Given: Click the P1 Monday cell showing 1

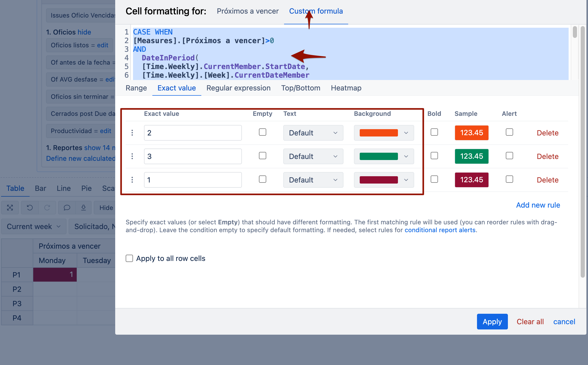Looking at the screenshot, I should coord(55,275).
